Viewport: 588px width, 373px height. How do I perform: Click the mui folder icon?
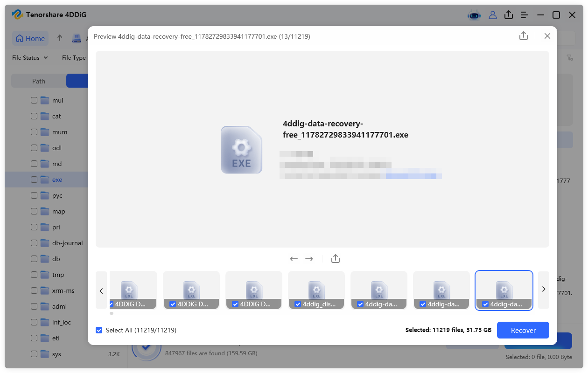coord(45,100)
